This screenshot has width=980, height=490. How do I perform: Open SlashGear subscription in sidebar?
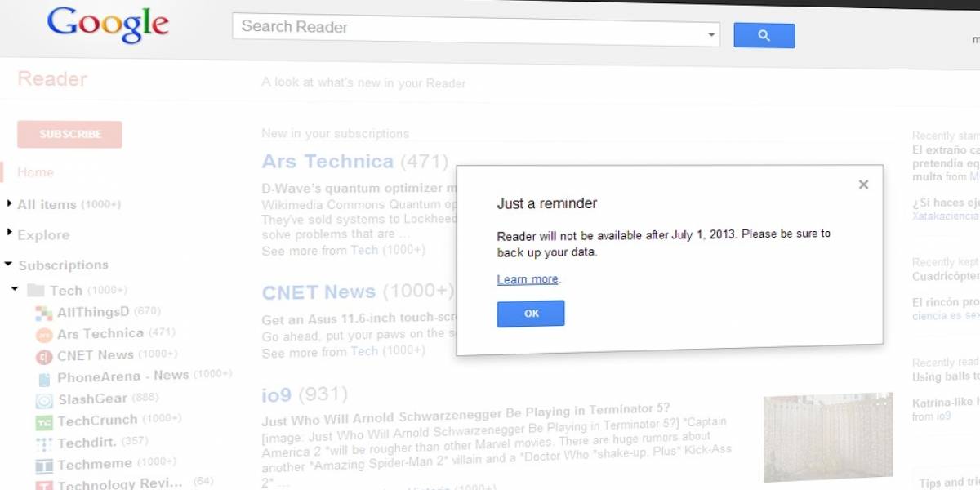92,399
